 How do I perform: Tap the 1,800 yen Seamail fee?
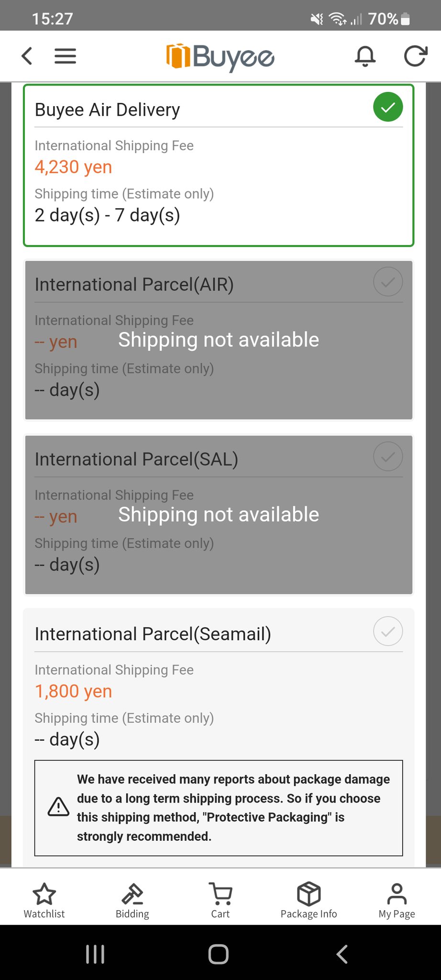(x=74, y=691)
